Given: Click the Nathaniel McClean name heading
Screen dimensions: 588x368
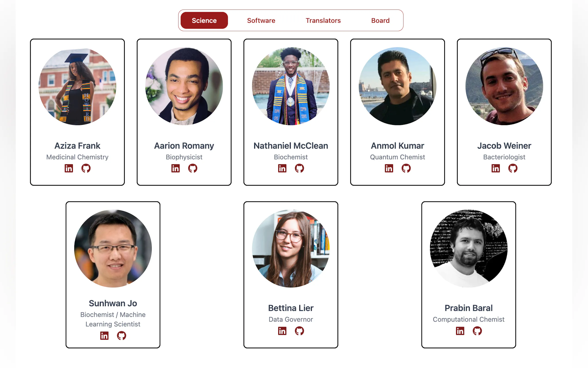Looking at the screenshot, I should tap(291, 146).
